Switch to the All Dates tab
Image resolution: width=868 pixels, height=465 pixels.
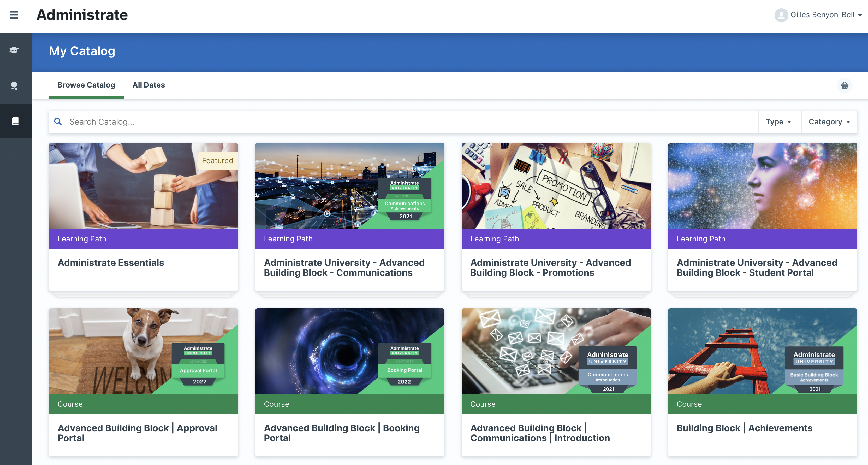[x=148, y=85]
